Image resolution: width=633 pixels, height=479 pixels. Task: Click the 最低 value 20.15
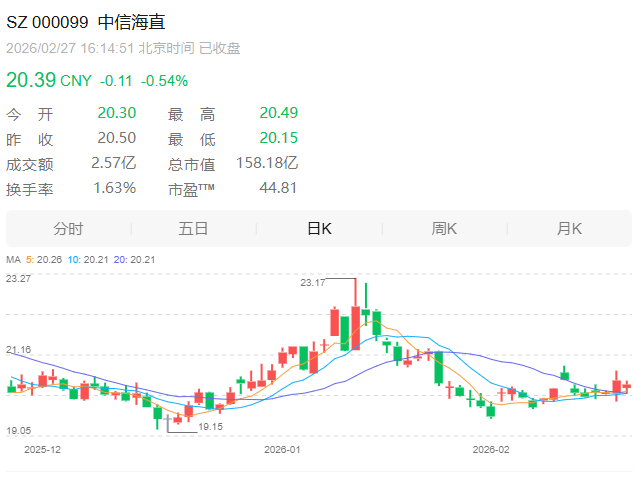[279, 138]
